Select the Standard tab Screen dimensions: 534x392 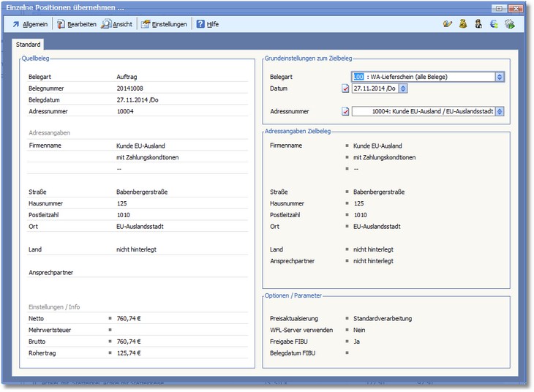pyautogui.click(x=29, y=45)
